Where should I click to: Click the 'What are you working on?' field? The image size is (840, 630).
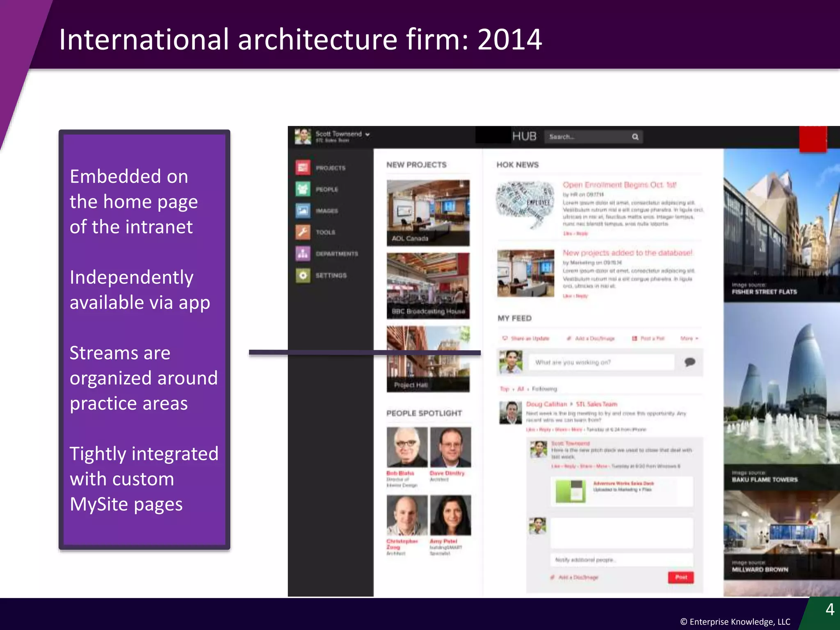click(601, 362)
